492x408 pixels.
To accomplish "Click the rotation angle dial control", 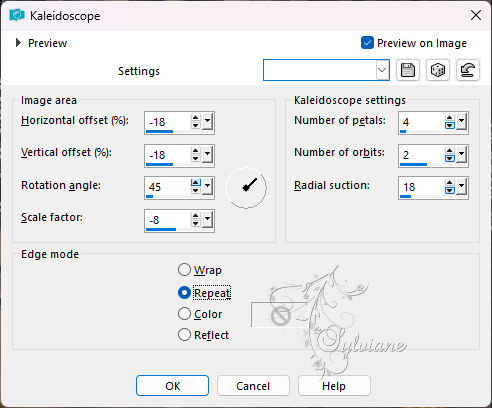I will click(246, 188).
